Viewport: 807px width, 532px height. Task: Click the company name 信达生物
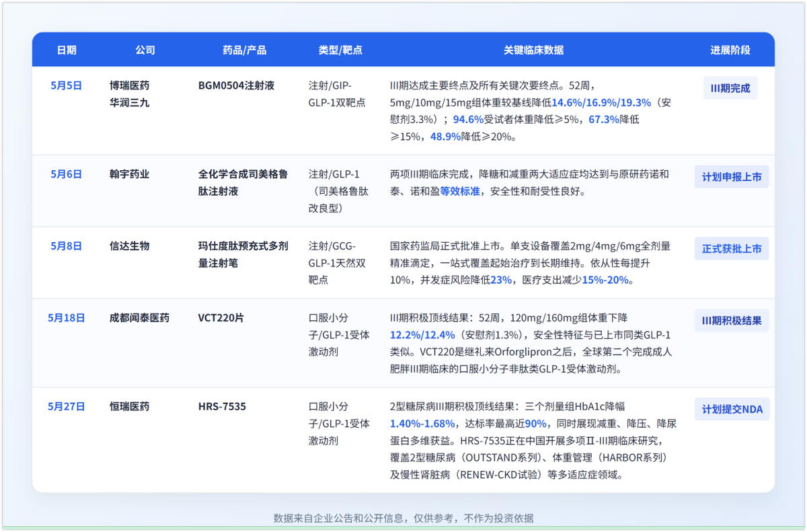tap(130, 245)
